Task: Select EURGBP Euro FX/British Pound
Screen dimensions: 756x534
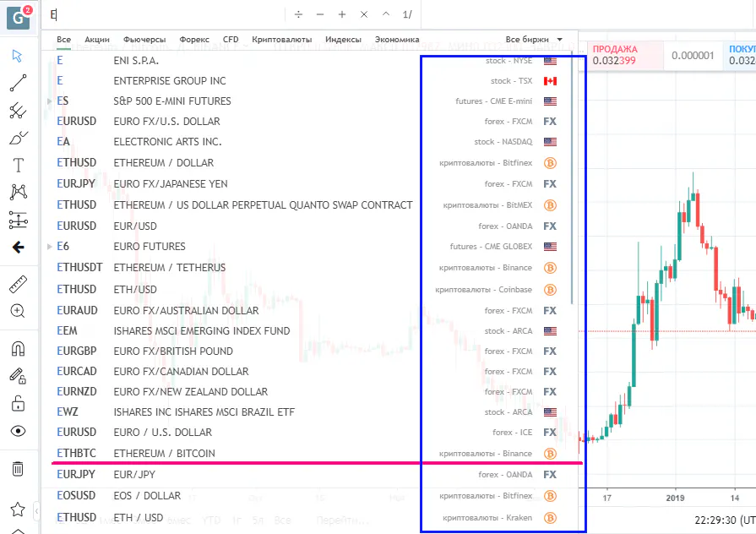Action: [x=309, y=351]
